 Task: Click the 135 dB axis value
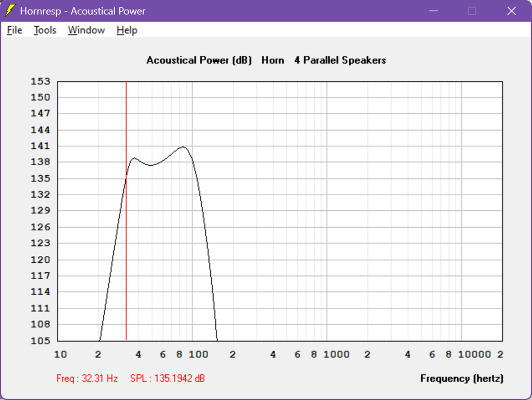(40, 178)
